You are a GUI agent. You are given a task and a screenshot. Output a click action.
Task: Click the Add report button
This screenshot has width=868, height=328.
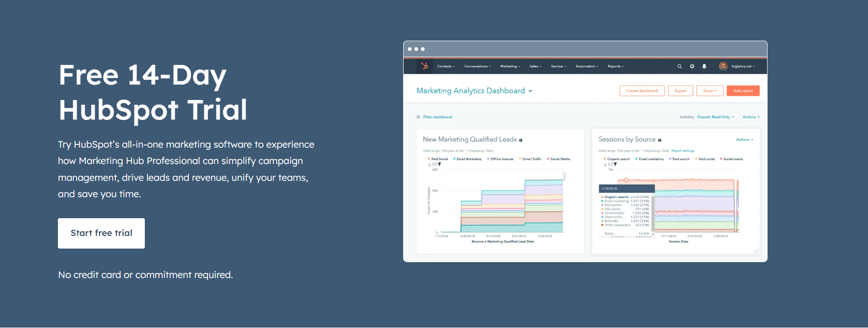tap(743, 91)
